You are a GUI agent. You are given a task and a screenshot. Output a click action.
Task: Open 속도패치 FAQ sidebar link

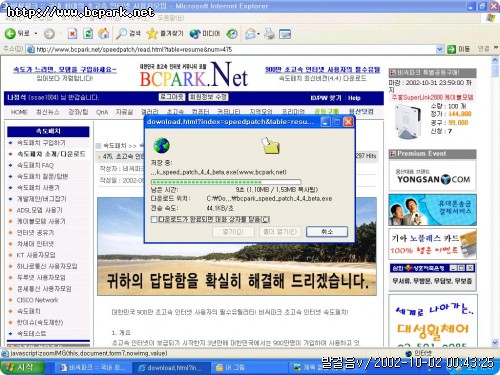coord(35,165)
